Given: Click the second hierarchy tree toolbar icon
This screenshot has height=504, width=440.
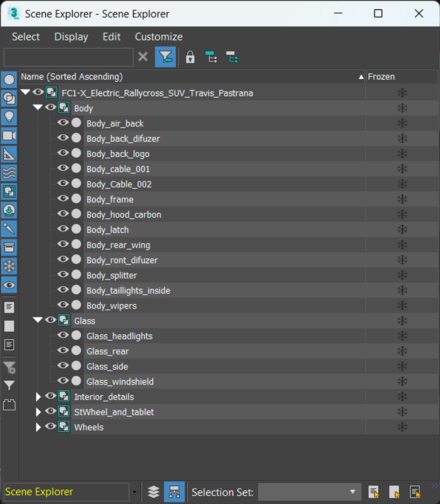Looking at the screenshot, I should coord(232,57).
